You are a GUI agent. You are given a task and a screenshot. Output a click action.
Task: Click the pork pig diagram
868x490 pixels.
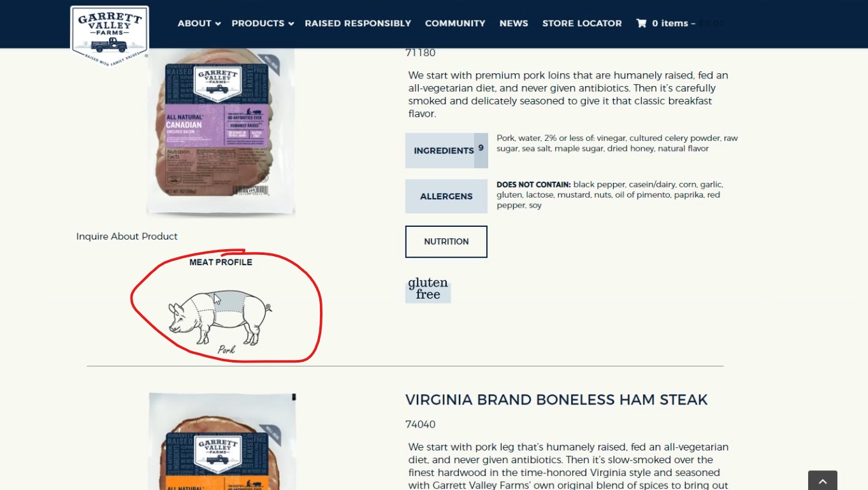(221, 317)
